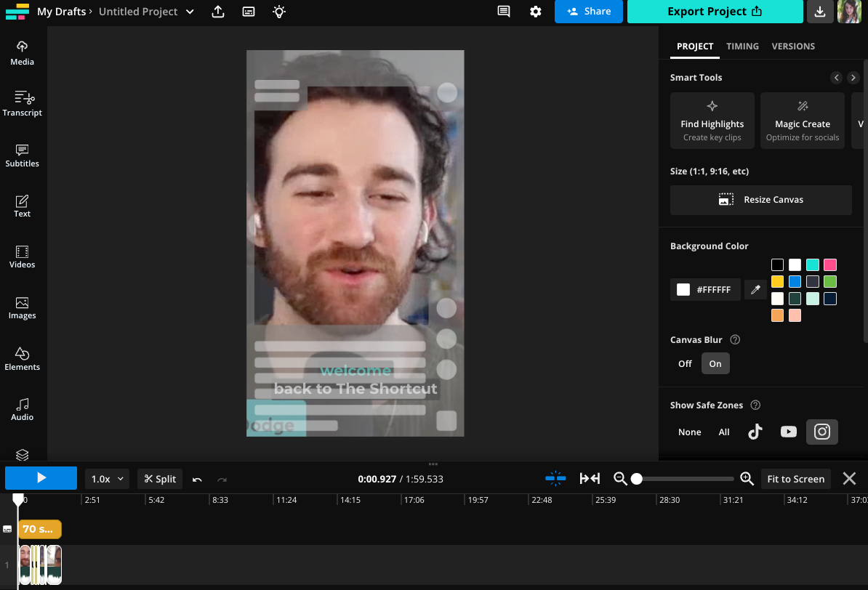The width and height of the screenshot is (868, 590).
Task: Open the Untitled Project dropdown
Action: click(189, 12)
